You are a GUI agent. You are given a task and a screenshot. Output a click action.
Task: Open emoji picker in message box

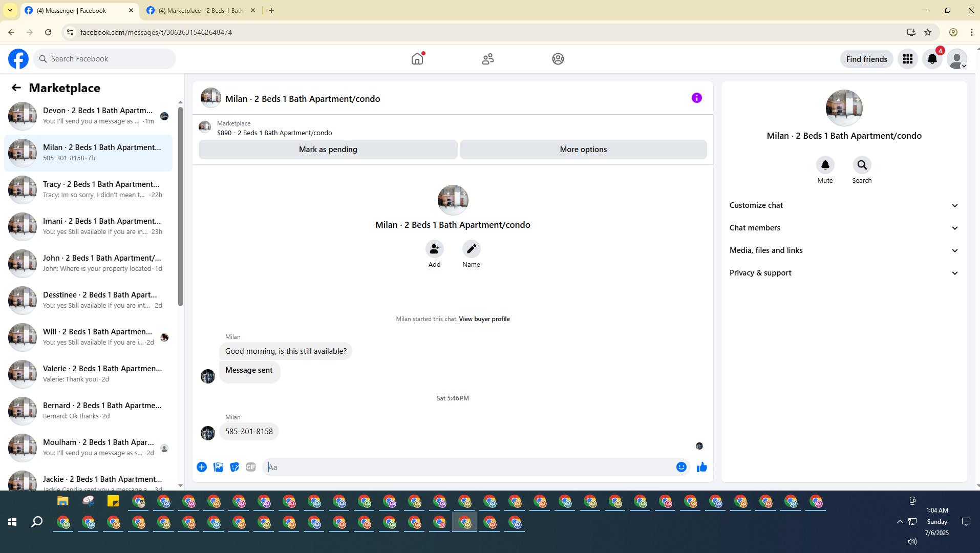tap(681, 467)
